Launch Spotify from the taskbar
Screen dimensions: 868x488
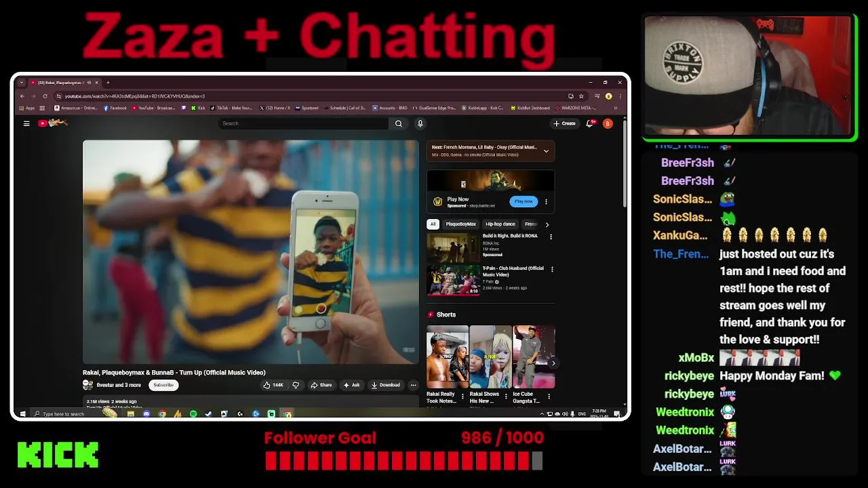tap(193, 413)
